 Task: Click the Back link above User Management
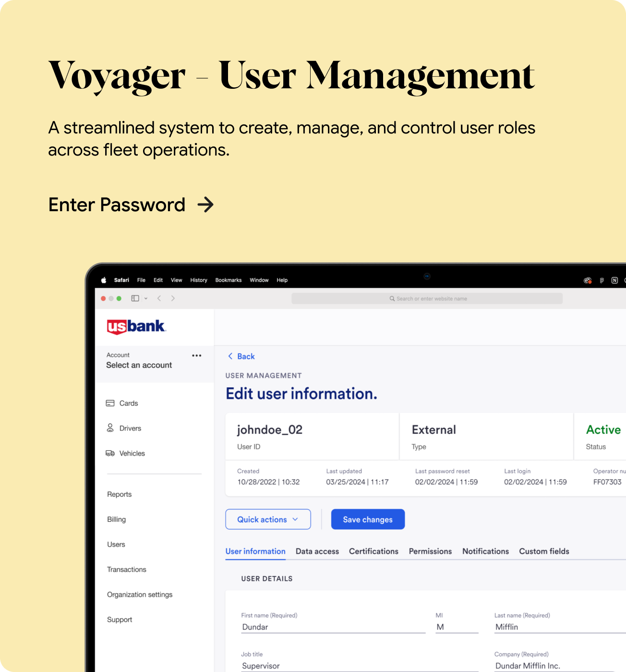241,356
